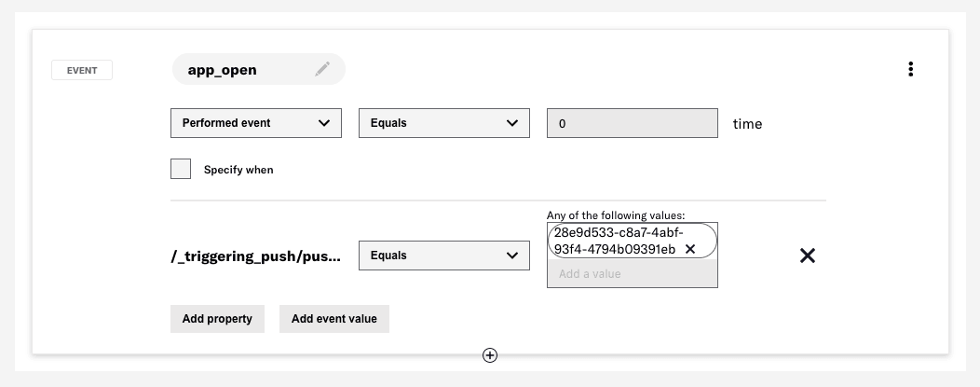The width and height of the screenshot is (980, 387).
Task: Open the three-dot options menu
Action: (x=910, y=69)
